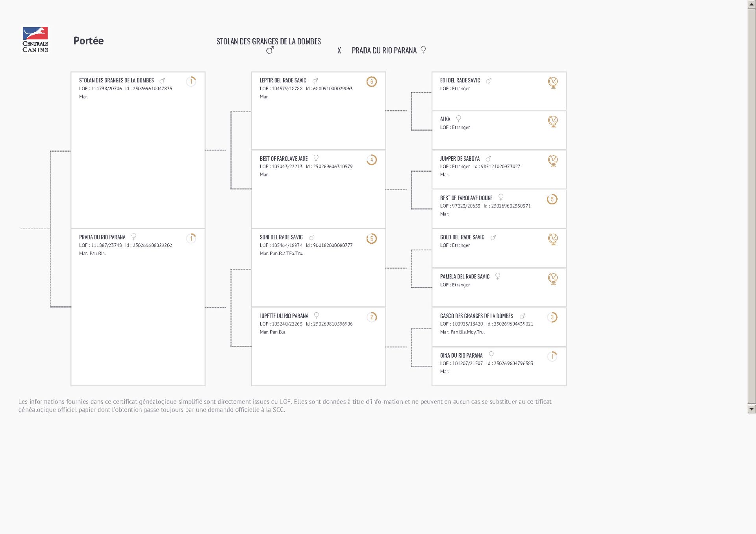Select the SONI DEL RADE SAVIC name
The width and height of the screenshot is (756, 534).
point(281,237)
